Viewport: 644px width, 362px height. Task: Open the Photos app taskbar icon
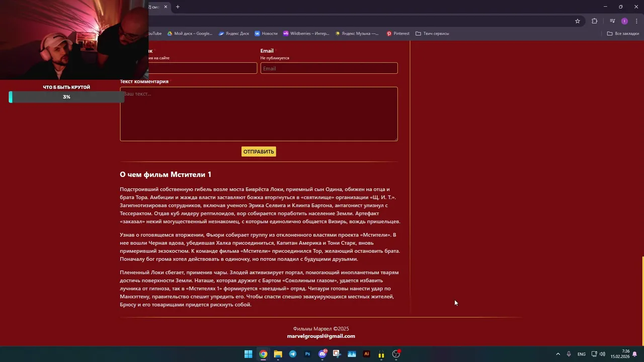tap(352, 354)
